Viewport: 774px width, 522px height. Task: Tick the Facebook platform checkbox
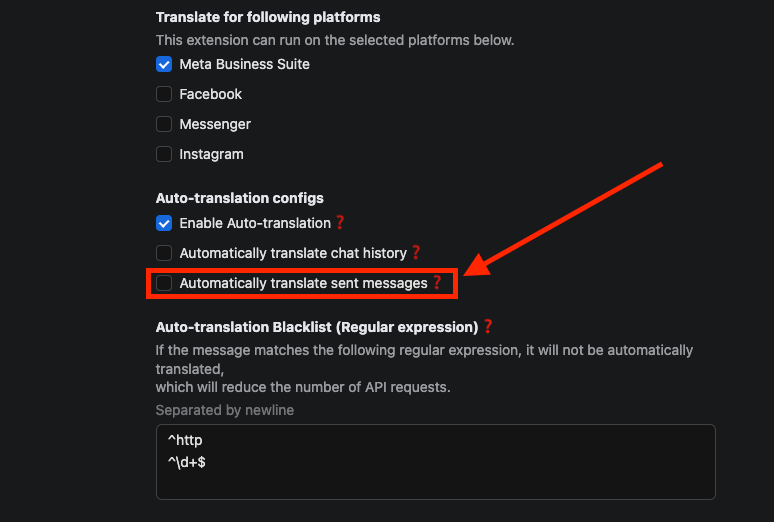click(x=164, y=94)
